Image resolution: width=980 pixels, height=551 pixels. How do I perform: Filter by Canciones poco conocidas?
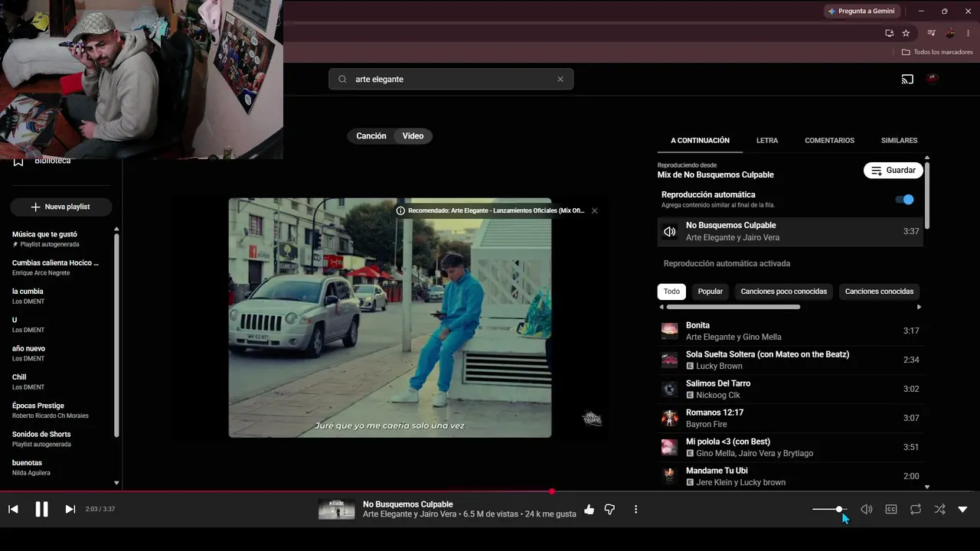tap(784, 292)
